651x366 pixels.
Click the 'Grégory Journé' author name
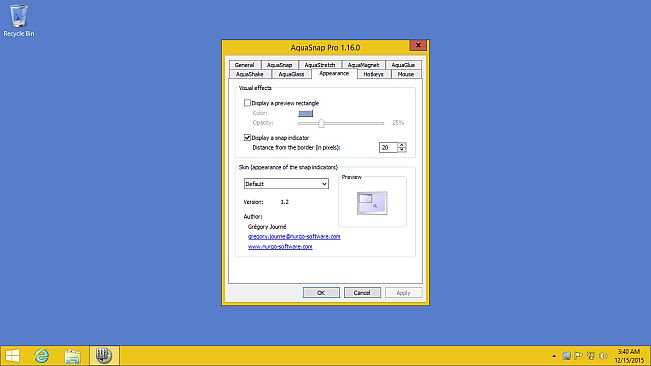point(267,227)
